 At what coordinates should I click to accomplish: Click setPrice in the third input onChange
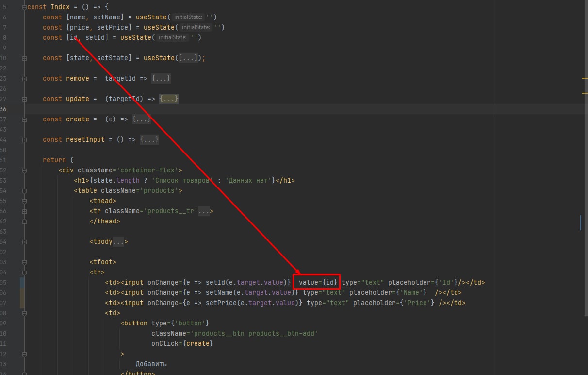pyautogui.click(x=221, y=303)
